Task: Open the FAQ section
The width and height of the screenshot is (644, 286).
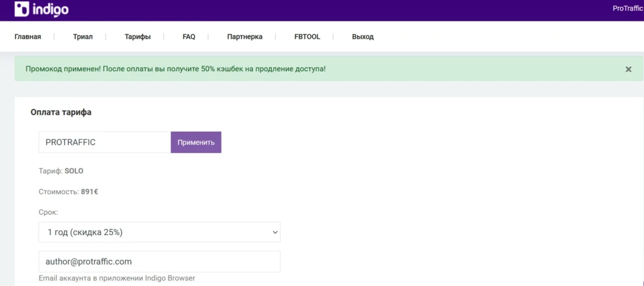Action: pyautogui.click(x=189, y=37)
